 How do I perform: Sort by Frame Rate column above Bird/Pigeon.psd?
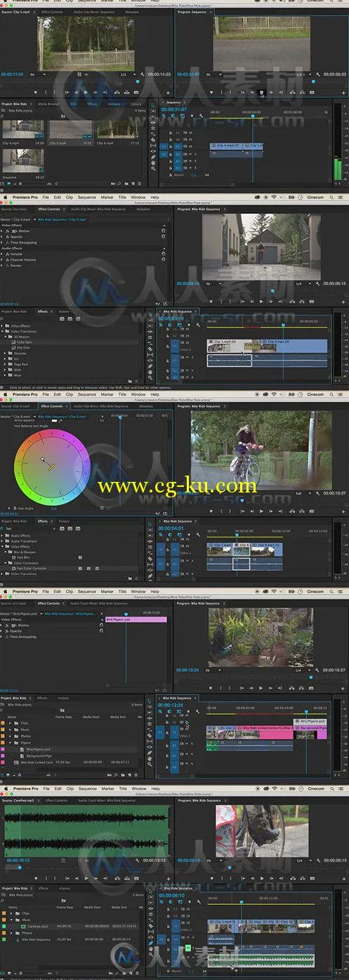(64, 718)
